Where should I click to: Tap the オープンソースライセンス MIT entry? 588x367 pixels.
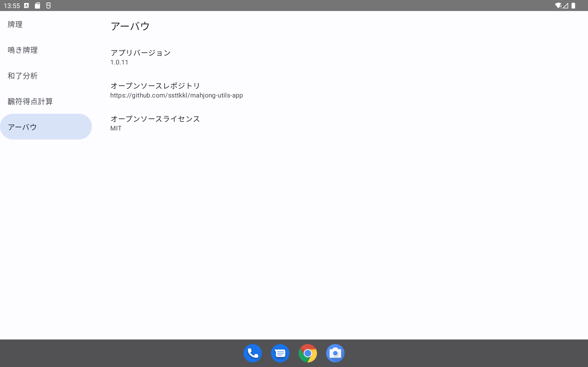(155, 123)
